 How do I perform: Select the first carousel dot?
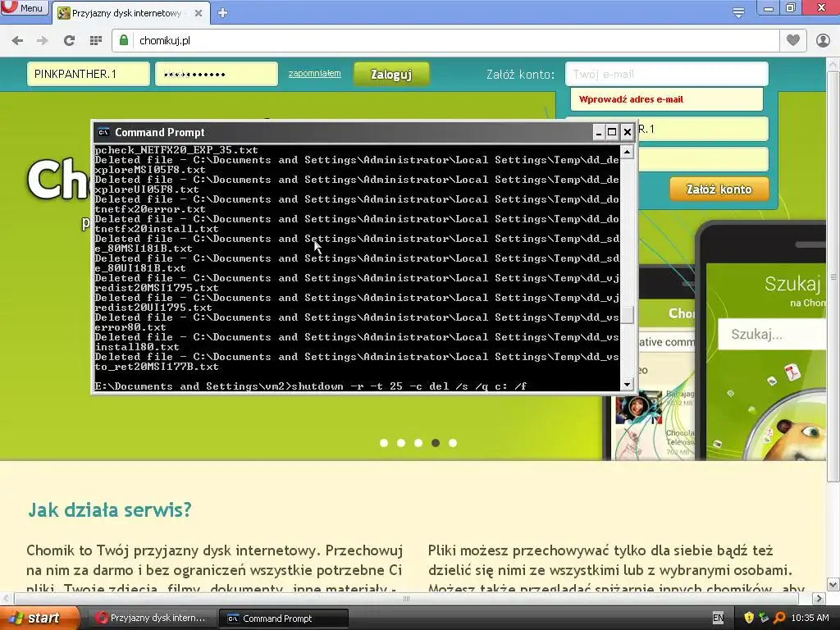click(384, 443)
